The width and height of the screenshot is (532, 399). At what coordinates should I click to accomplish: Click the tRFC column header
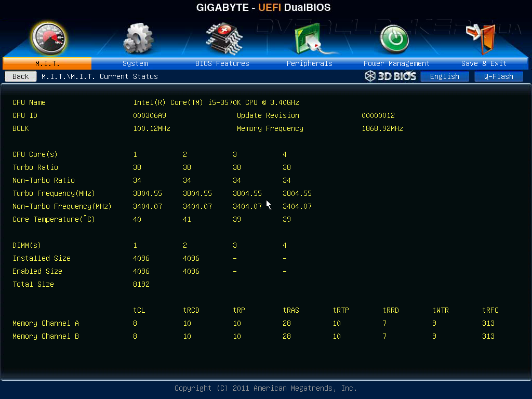490,310
